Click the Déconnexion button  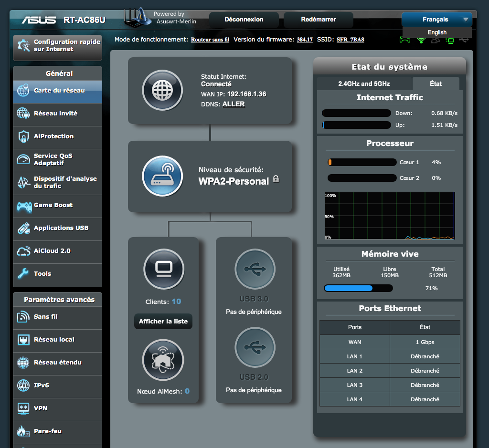click(x=244, y=20)
